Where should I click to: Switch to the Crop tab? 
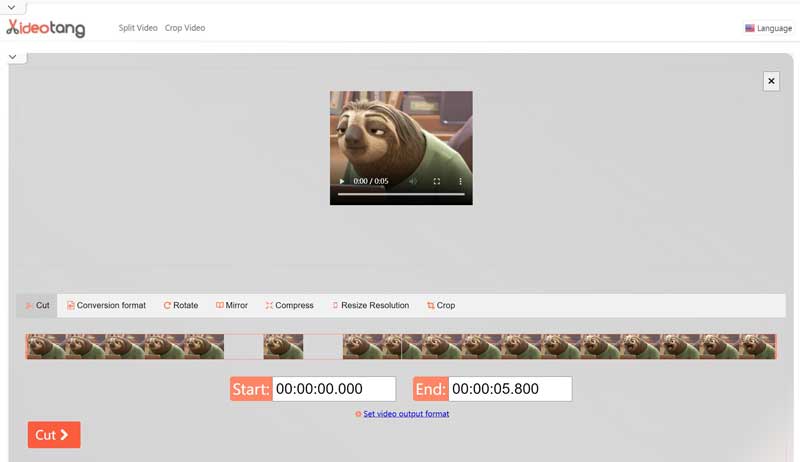441,305
